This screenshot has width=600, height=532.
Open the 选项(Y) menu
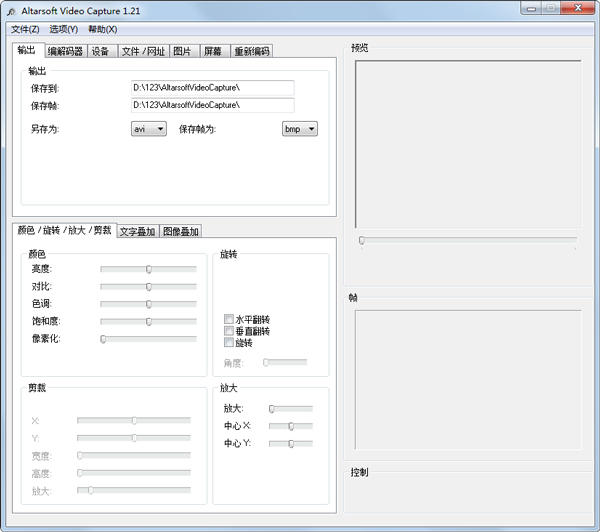tap(63, 29)
